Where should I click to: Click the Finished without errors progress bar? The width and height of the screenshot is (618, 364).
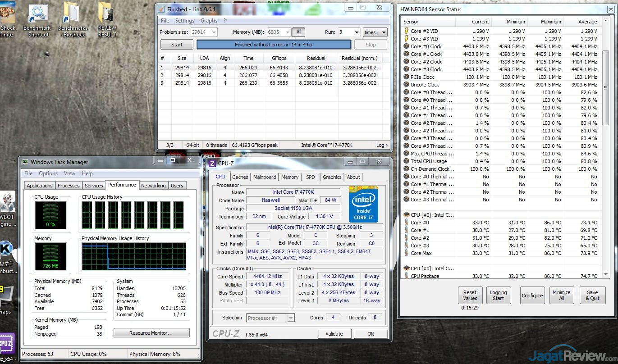click(x=273, y=45)
